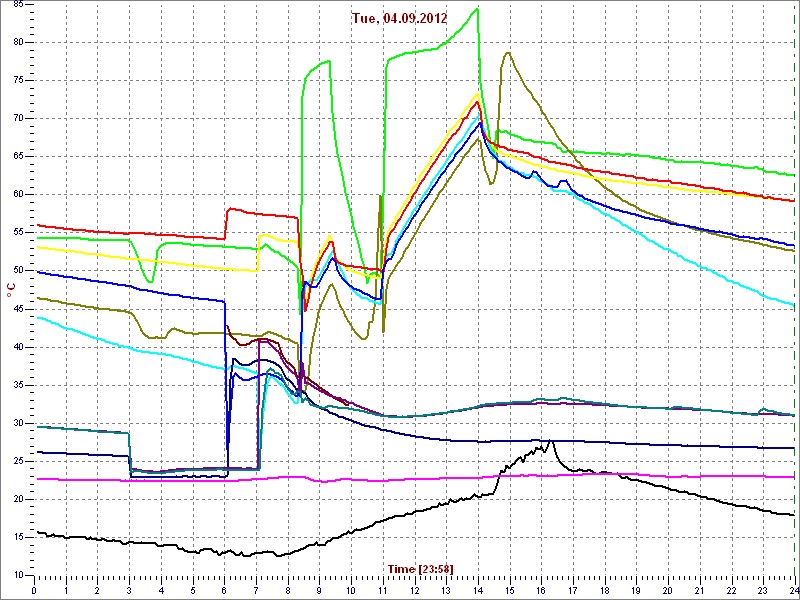Click hour 24 on the time axis
800x600 pixels.
point(794,590)
